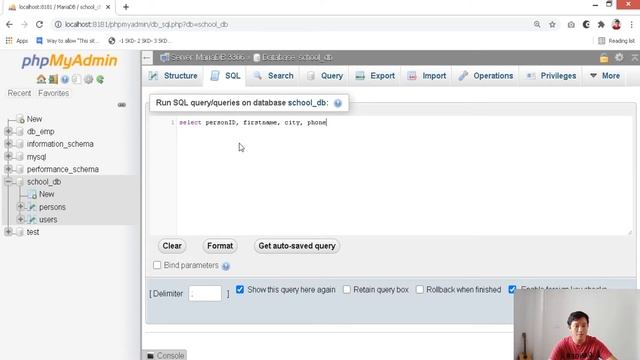Click into the SQL query editor text
640x360 pixels.
pos(253,122)
